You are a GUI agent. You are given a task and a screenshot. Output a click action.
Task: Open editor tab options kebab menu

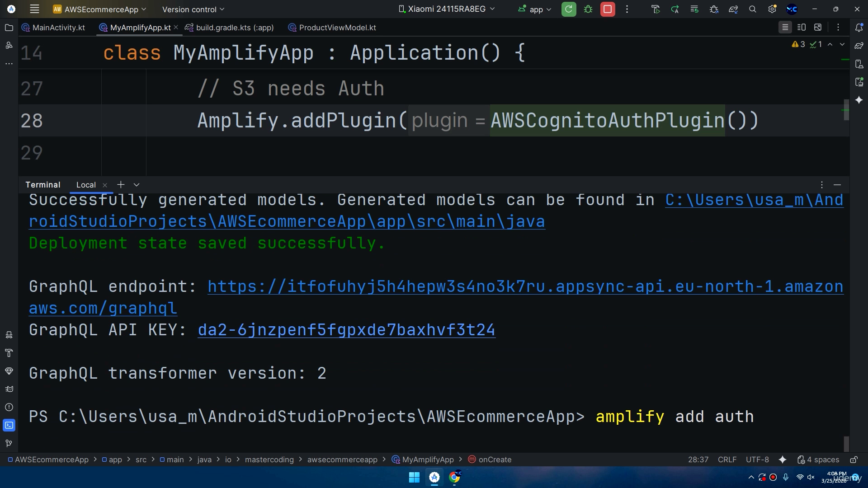[838, 28]
